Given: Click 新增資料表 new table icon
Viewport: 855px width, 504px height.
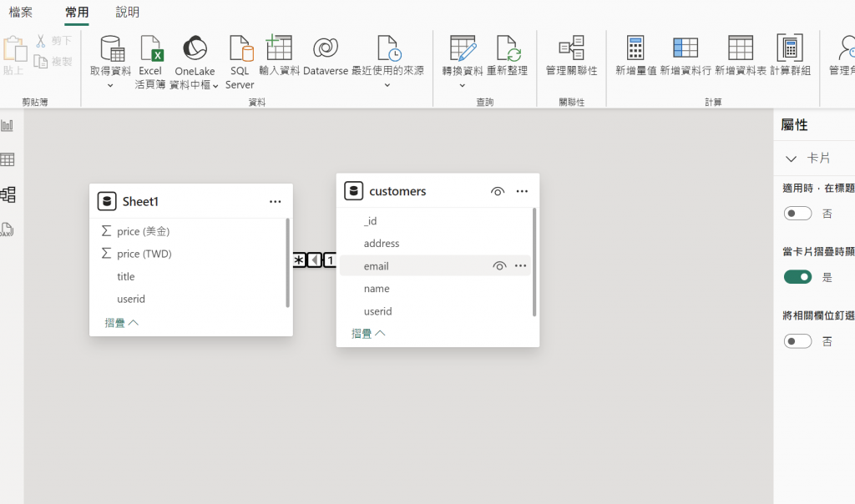Looking at the screenshot, I should click(741, 48).
